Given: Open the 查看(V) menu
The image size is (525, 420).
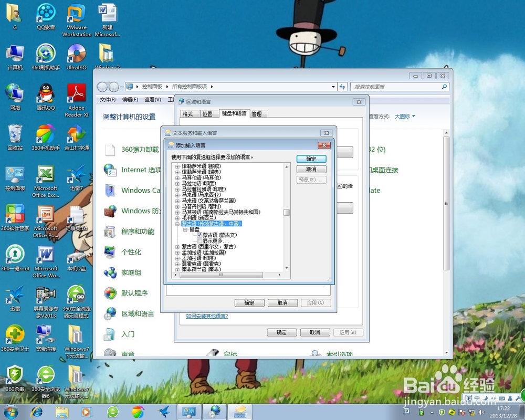Looking at the screenshot, I should click(x=153, y=99).
